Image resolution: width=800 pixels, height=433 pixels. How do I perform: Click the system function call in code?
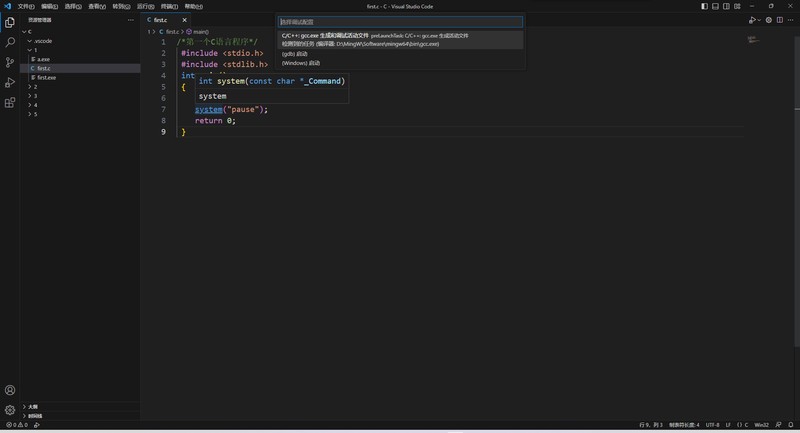[x=209, y=109]
